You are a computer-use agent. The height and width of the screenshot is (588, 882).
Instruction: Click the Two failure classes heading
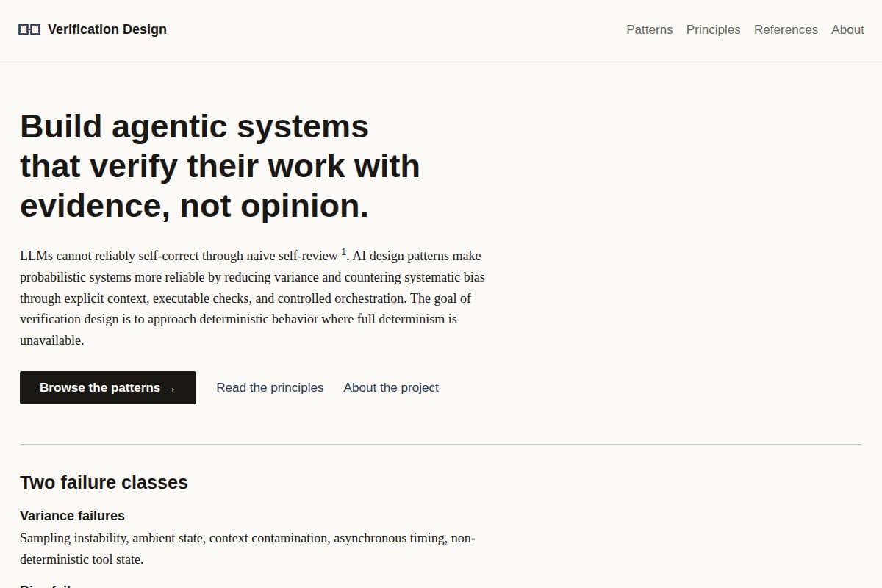tap(104, 482)
